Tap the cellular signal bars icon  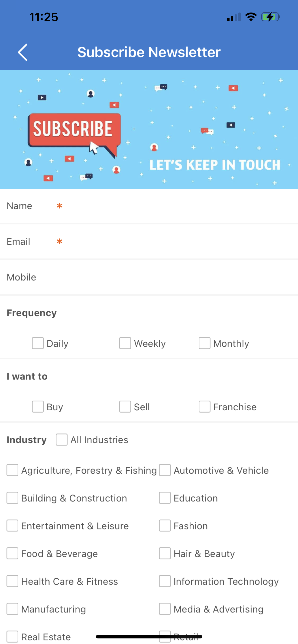[234, 17]
